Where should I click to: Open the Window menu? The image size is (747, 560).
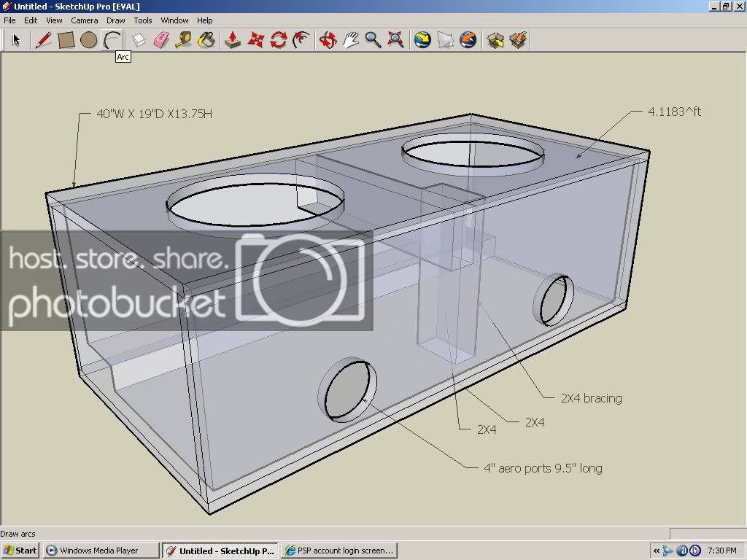tap(174, 20)
